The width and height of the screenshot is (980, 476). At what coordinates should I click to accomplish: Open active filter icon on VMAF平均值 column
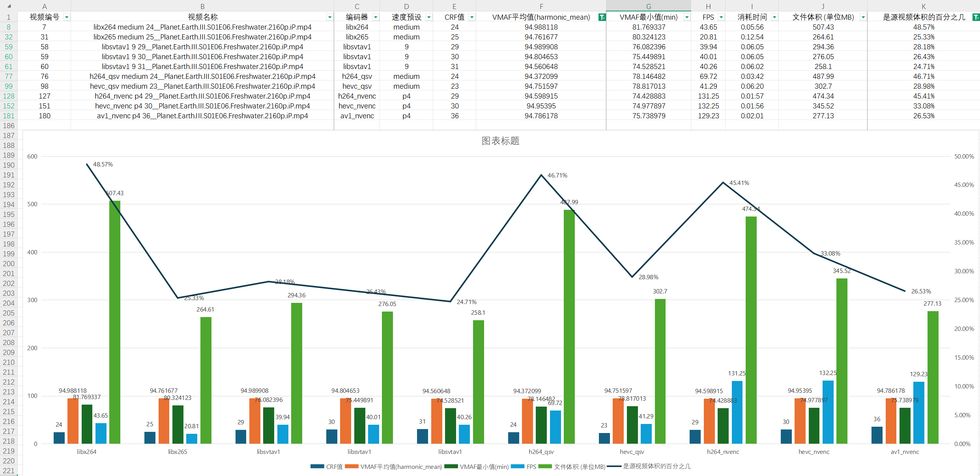tap(602, 17)
